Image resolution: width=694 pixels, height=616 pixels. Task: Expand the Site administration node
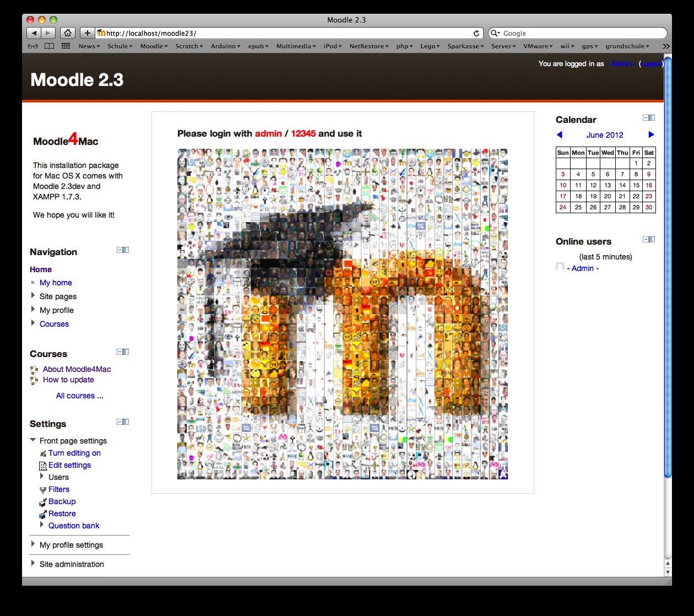[33, 563]
